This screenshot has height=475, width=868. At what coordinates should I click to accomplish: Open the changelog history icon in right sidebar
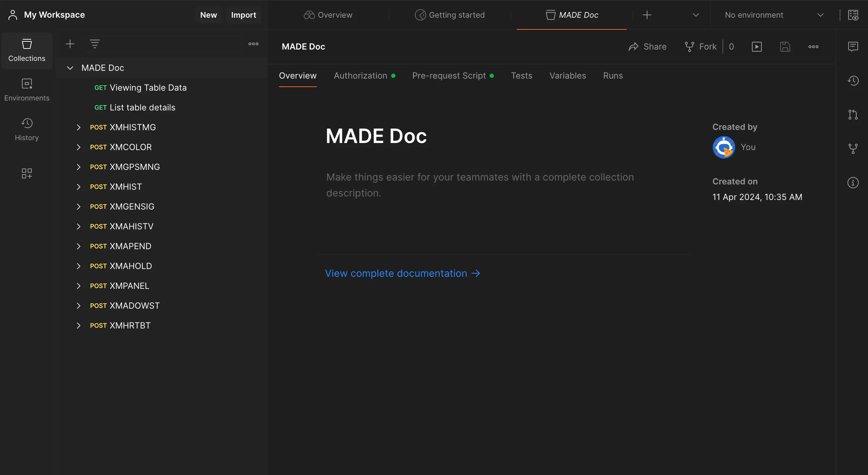click(x=853, y=81)
